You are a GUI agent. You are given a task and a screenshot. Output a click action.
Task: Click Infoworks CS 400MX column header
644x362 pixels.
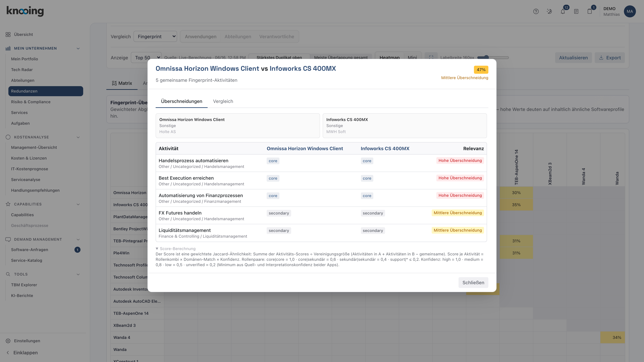(385, 148)
